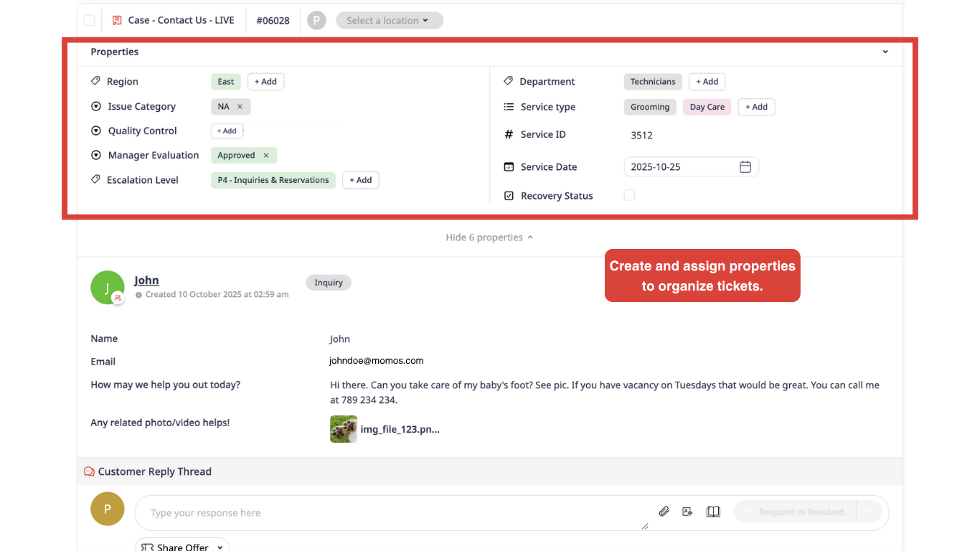980x551 pixels.
Task: Click the P avatar beside the reply box
Action: 107,509
